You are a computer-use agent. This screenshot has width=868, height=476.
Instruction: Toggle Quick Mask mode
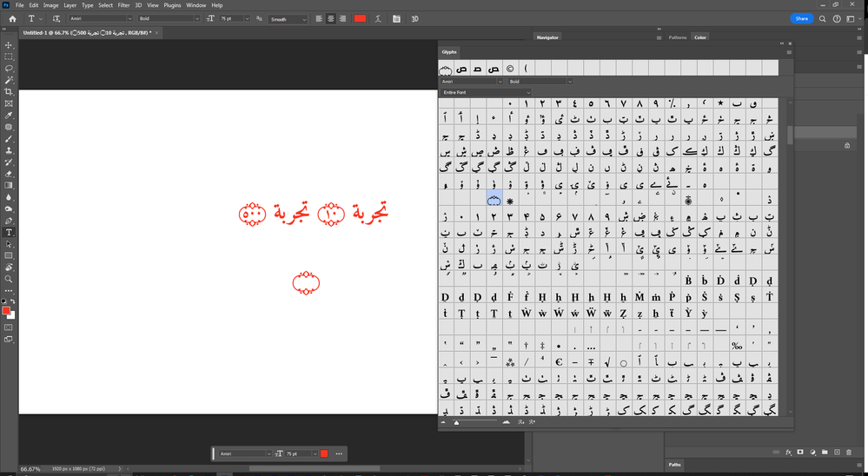tap(9, 327)
